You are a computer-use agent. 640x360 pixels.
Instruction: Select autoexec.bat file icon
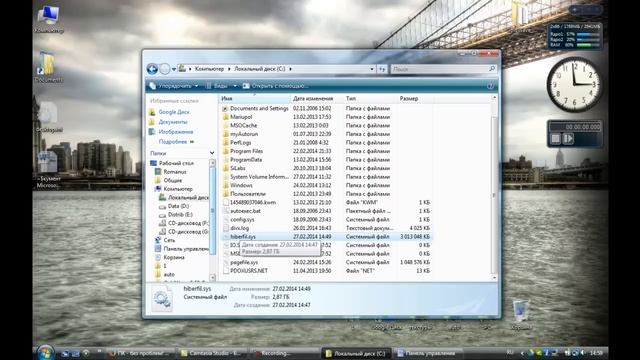(225, 211)
